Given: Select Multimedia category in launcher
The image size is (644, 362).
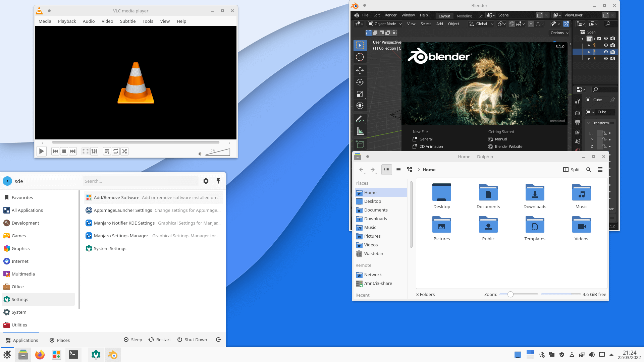Looking at the screenshot, I should 39,274.
